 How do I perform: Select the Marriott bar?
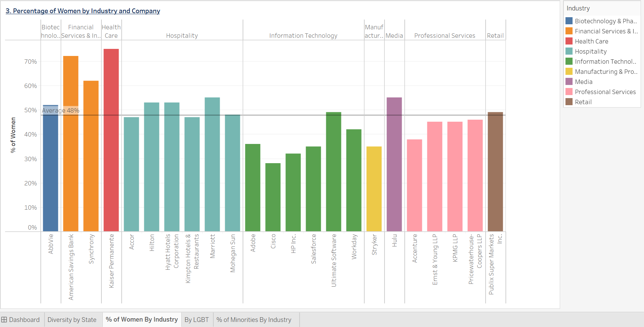(x=212, y=165)
